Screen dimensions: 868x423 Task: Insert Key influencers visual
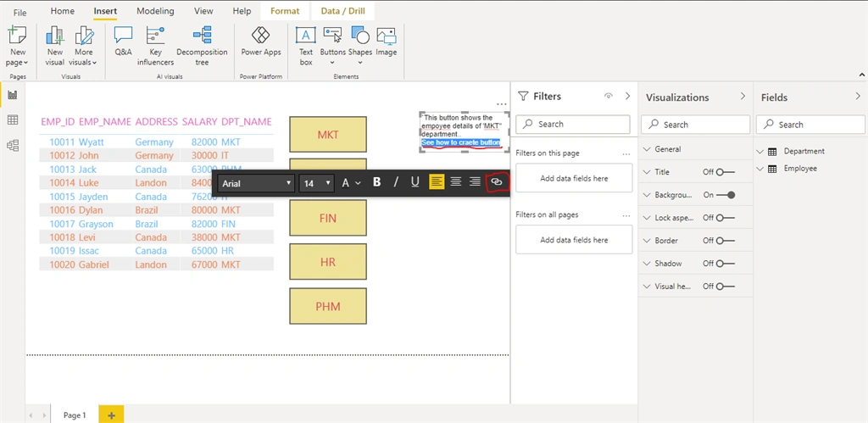click(x=156, y=47)
